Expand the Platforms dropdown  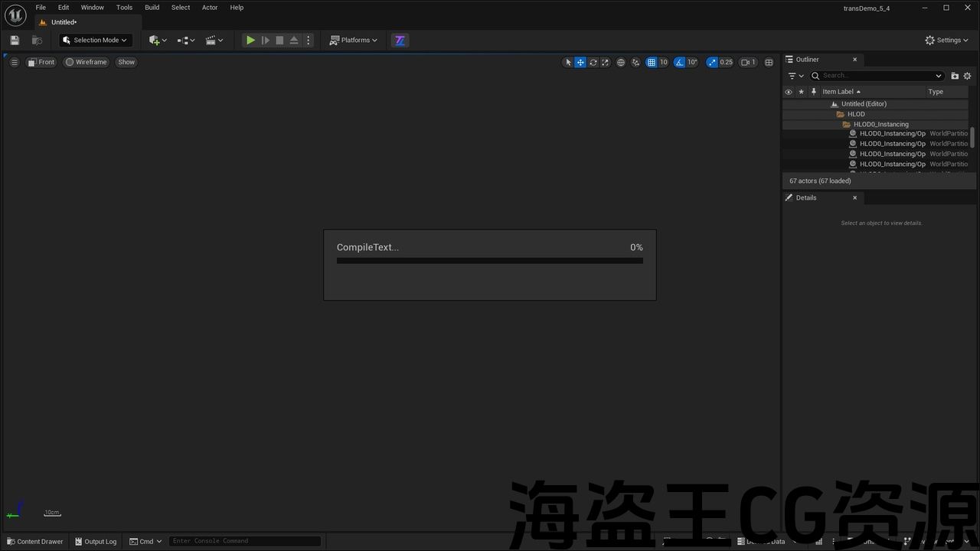point(354,41)
